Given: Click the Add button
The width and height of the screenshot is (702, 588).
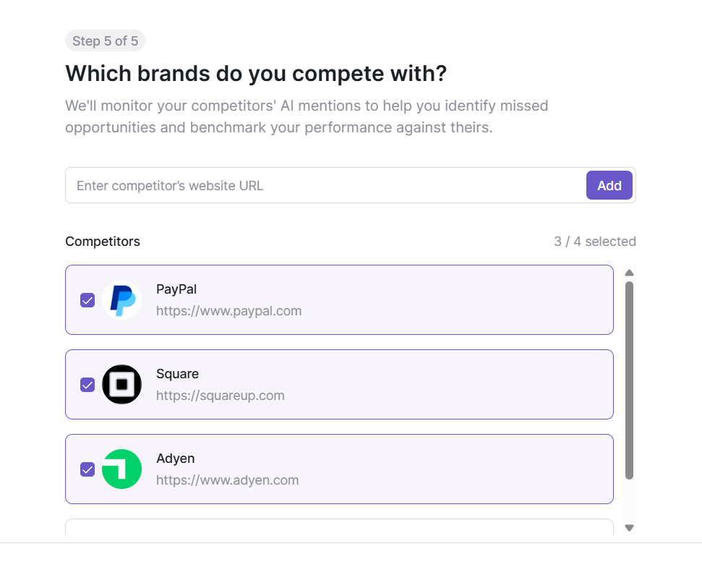Looking at the screenshot, I should click(609, 185).
